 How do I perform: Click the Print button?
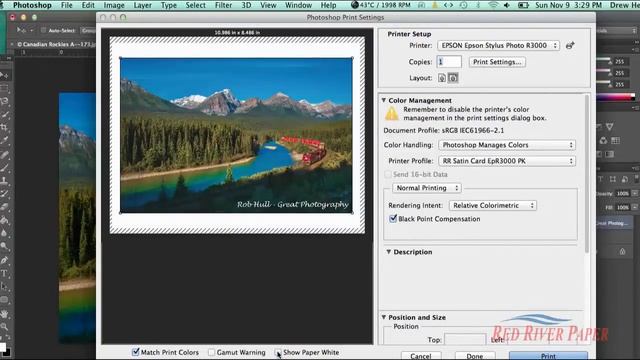pos(548,356)
